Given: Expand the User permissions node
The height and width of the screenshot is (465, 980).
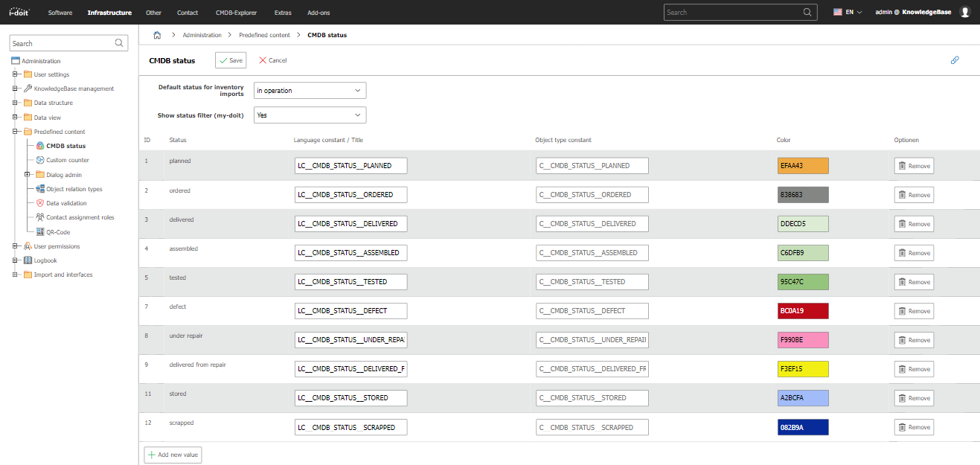Looking at the screenshot, I should 15,246.
